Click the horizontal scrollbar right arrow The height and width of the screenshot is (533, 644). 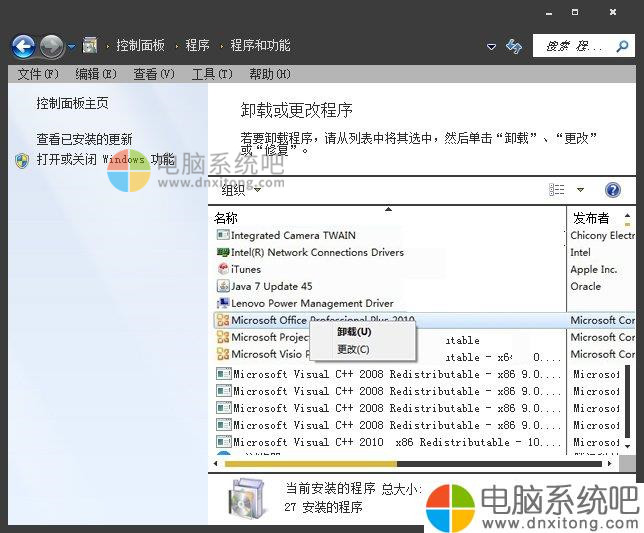pos(610,464)
